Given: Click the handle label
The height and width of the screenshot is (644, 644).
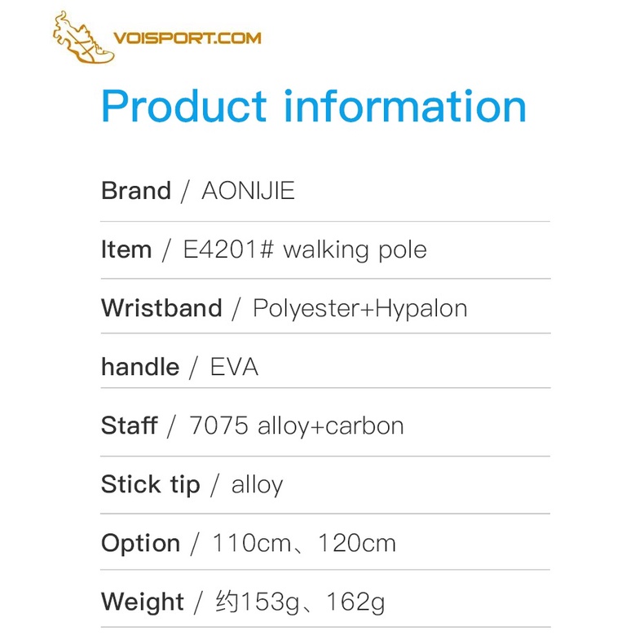Looking at the screenshot, I should 140,366.
